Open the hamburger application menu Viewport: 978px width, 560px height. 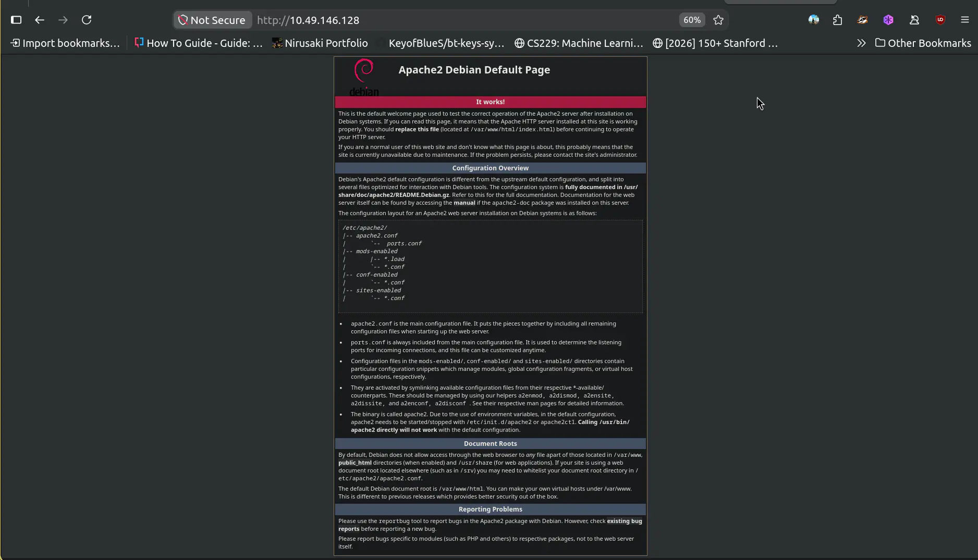(965, 20)
